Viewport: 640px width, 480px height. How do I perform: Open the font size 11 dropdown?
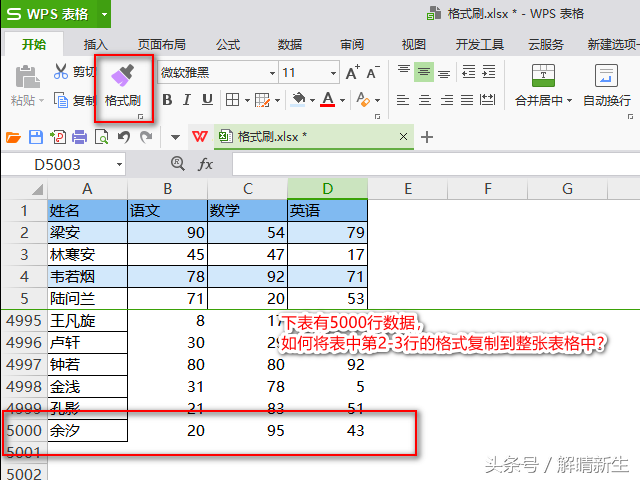point(333,73)
